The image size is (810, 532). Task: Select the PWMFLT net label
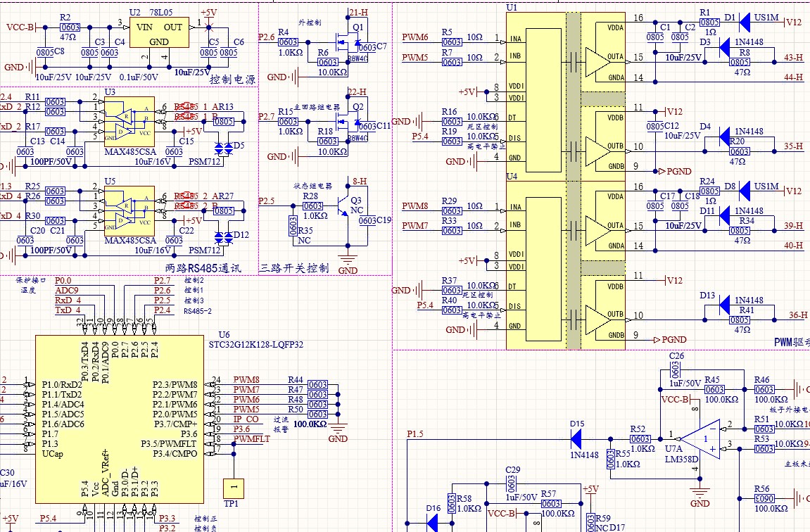(x=251, y=439)
